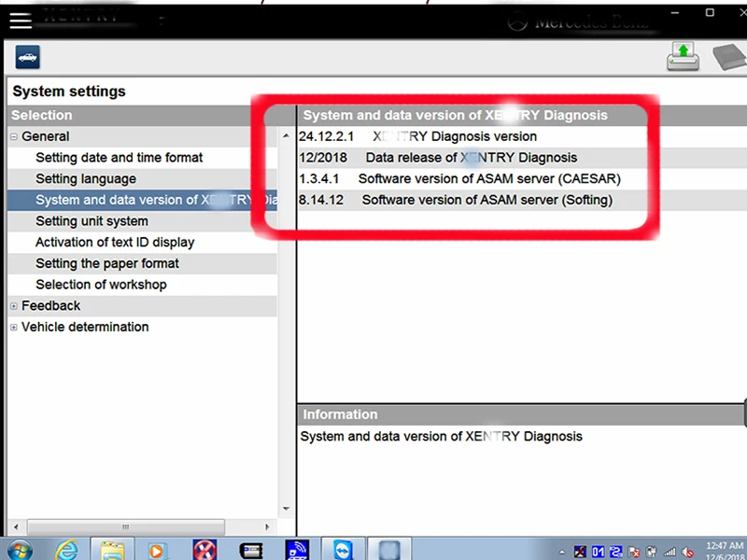
Task: Minimize the XENTRY window
Action: (675, 13)
